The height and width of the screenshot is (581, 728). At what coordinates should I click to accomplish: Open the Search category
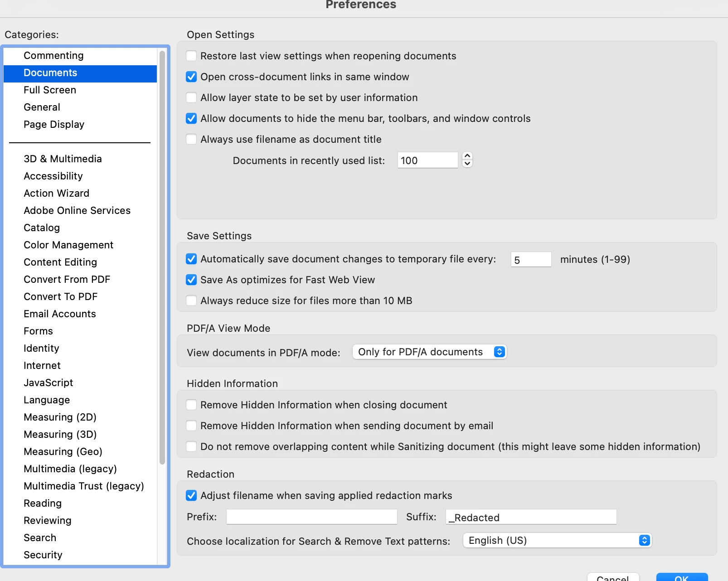pos(80,537)
